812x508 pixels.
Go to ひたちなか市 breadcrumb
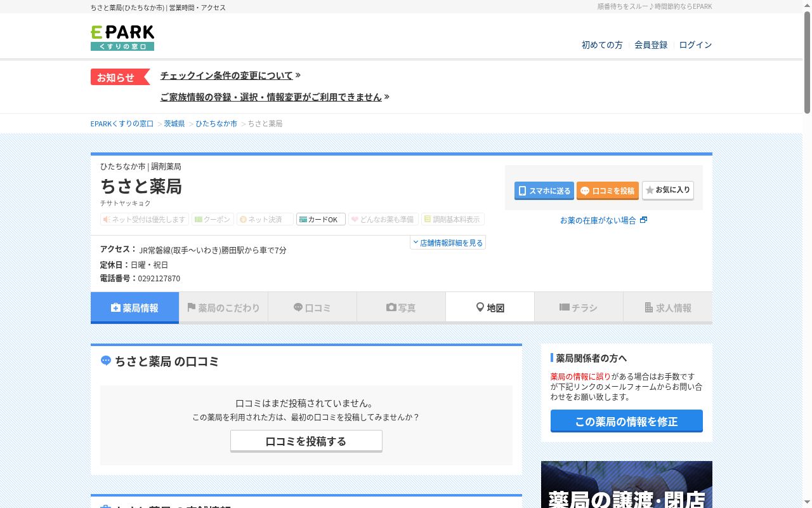216,124
